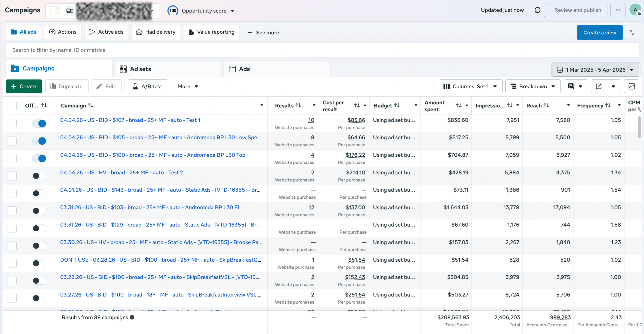Tick the select-all campaigns checkbox
Image resolution: width=644 pixels, height=334 pixels.
pos(12,106)
